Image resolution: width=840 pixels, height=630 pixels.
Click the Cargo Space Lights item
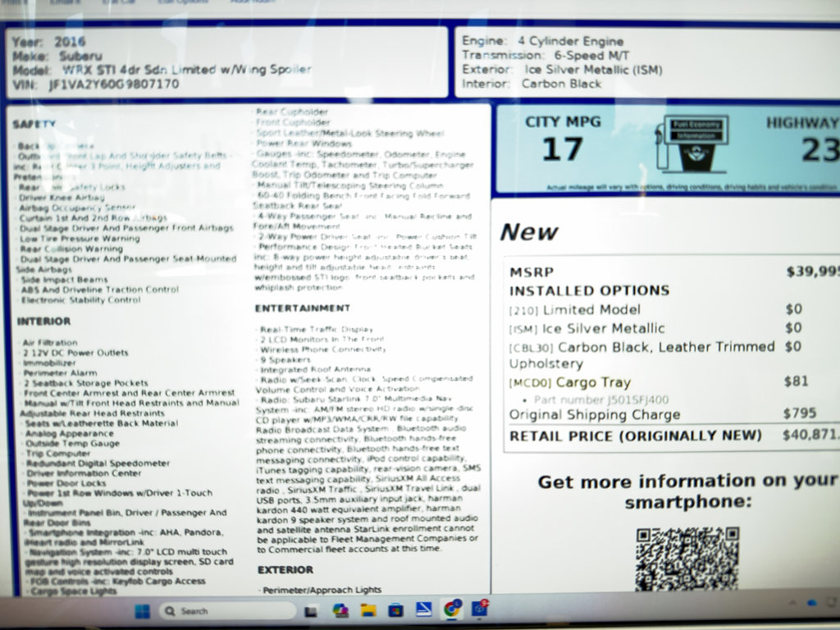coord(73,591)
